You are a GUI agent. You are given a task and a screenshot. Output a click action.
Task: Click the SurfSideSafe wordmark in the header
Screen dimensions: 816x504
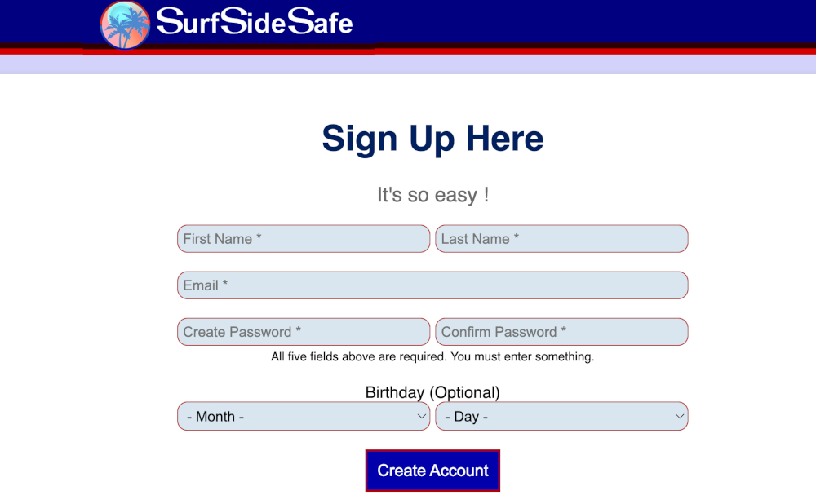click(255, 24)
